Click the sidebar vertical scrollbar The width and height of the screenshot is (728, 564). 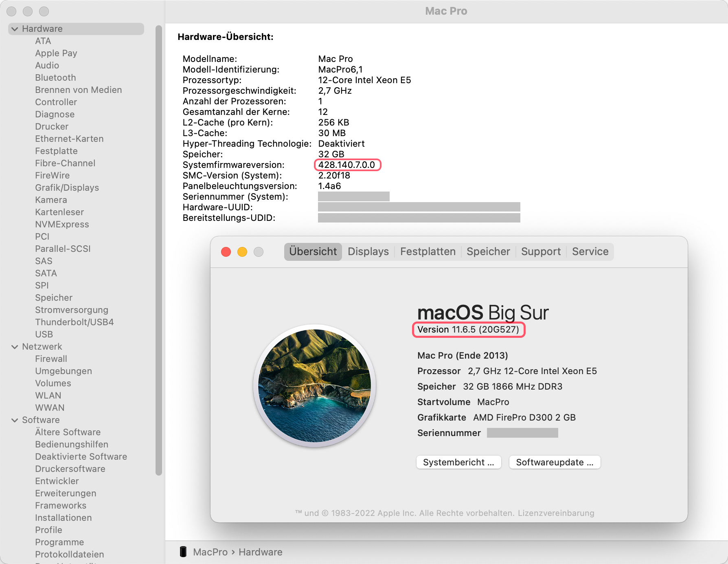pos(159,250)
